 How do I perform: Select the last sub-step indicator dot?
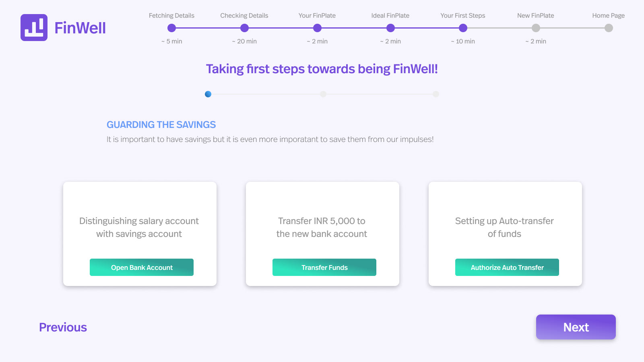pos(436,94)
